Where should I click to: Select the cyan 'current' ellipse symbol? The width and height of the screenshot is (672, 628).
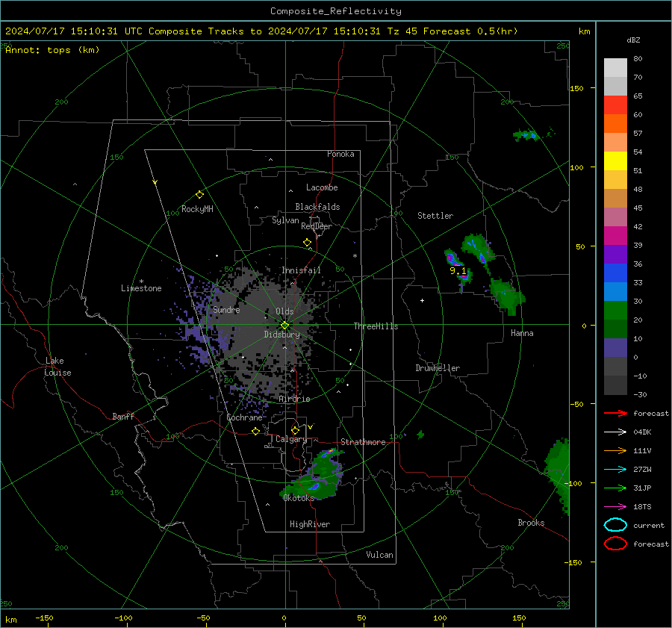[x=615, y=525]
